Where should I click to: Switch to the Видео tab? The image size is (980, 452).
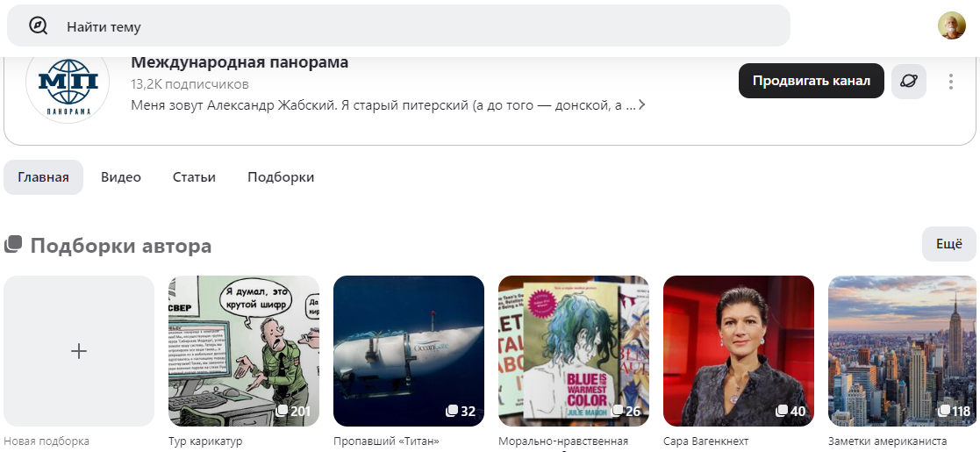120,177
